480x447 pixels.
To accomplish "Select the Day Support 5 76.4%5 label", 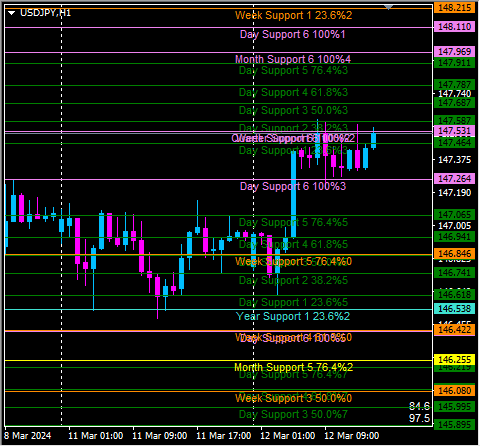I will [x=293, y=222].
